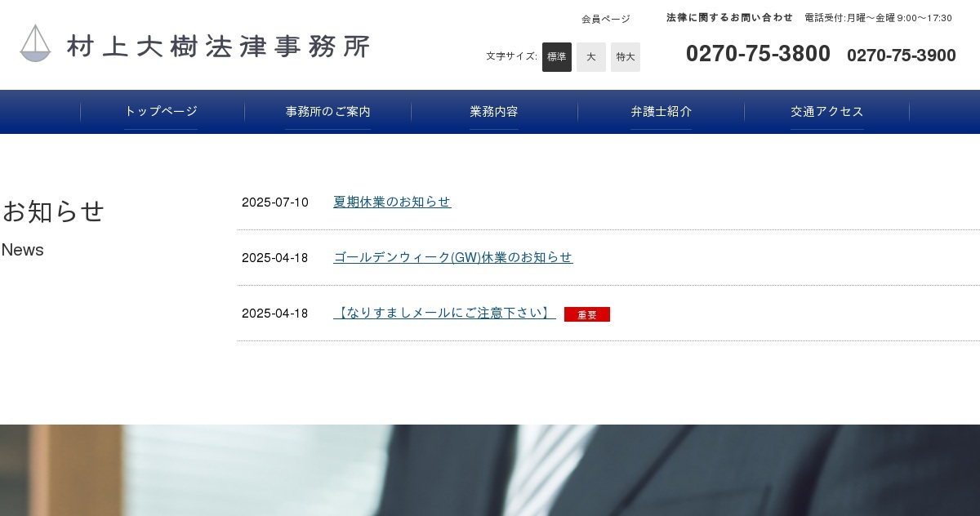Open the 業務内容 services page

coord(493,111)
